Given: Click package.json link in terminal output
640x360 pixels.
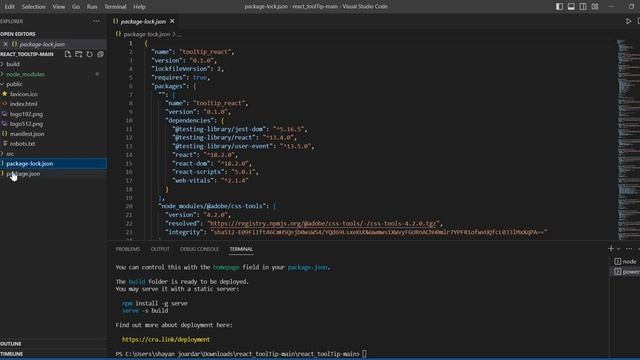Looking at the screenshot, I should [x=307, y=267].
